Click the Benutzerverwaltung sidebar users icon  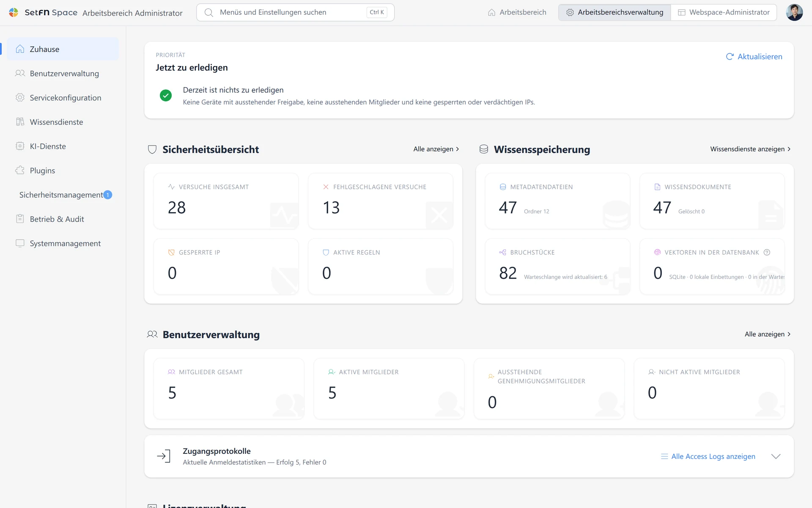click(20, 73)
